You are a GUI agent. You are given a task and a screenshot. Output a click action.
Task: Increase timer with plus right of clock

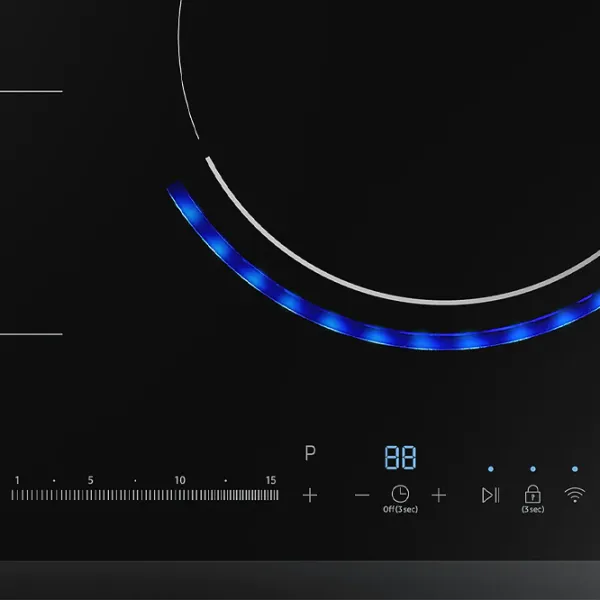point(438,495)
